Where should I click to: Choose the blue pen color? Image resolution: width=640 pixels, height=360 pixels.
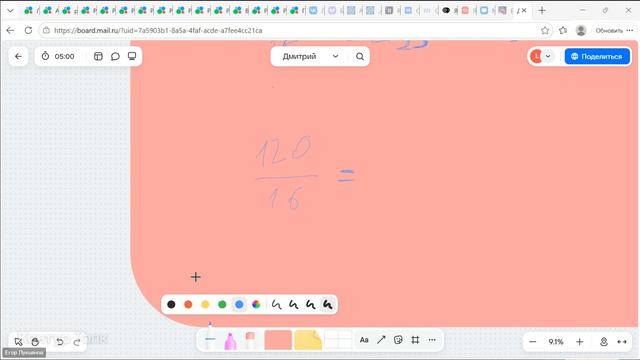tap(239, 304)
